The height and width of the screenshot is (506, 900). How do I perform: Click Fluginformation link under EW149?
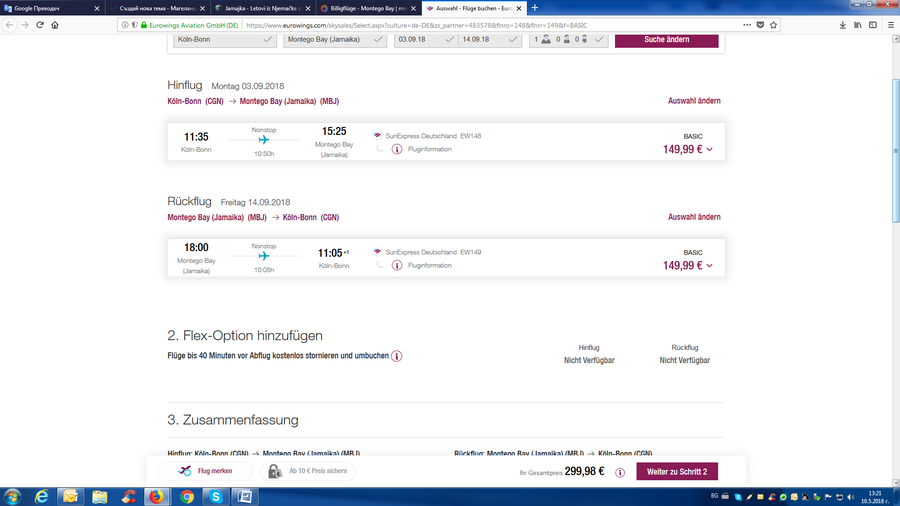point(429,265)
